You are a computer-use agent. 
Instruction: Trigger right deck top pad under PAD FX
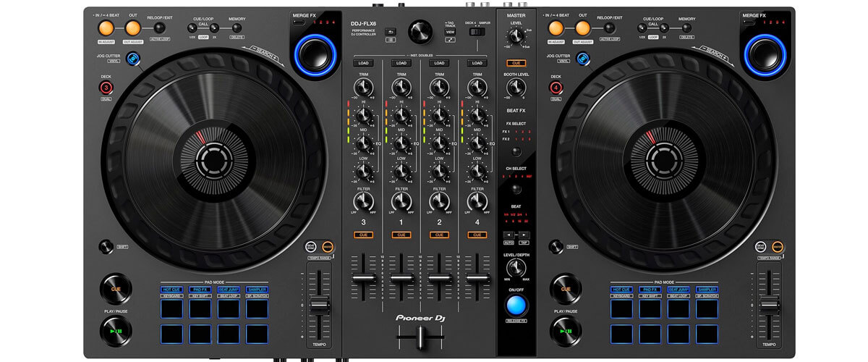point(650,309)
